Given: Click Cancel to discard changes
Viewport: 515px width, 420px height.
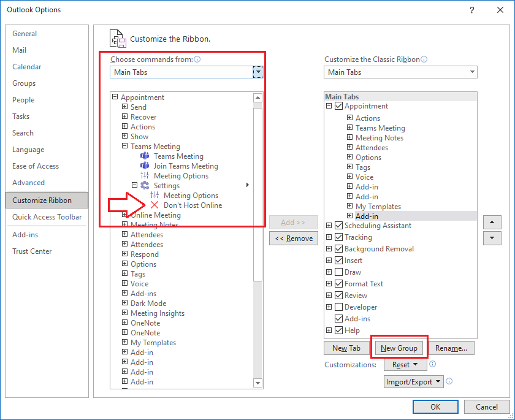Looking at the screenshot, I should tap(486, 407).
